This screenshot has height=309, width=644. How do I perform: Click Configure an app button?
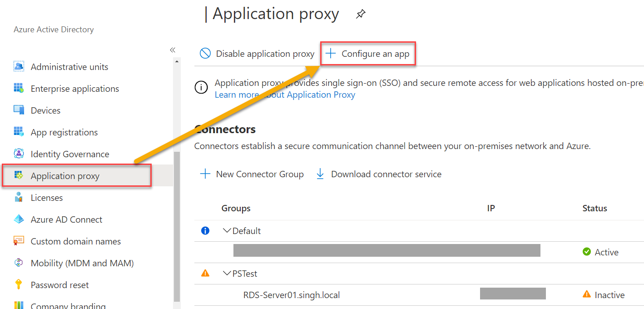pyautogui.click(x=368, y=54)
